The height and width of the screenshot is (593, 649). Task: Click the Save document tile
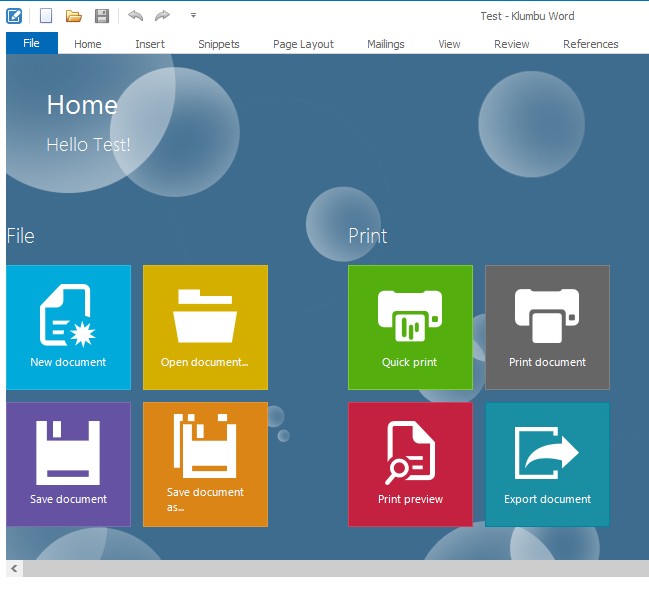[68, 464]
